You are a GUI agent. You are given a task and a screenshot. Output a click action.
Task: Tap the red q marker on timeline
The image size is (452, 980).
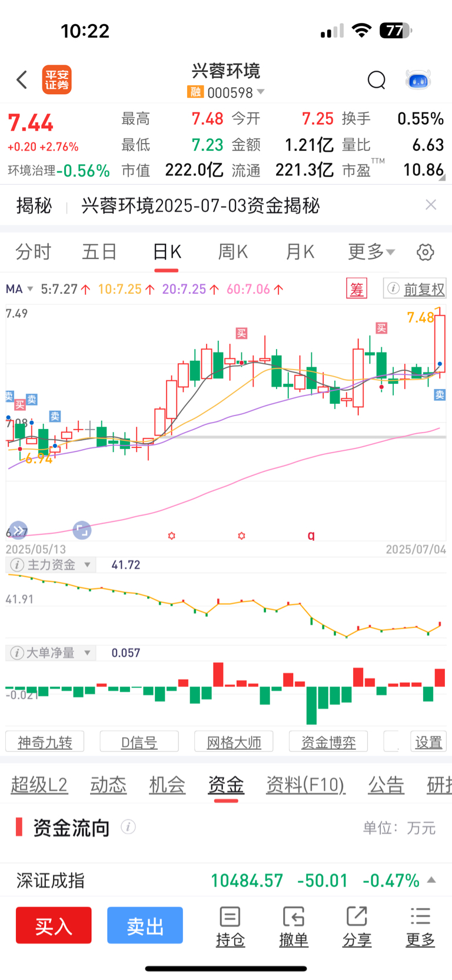(x=311, y=535)
